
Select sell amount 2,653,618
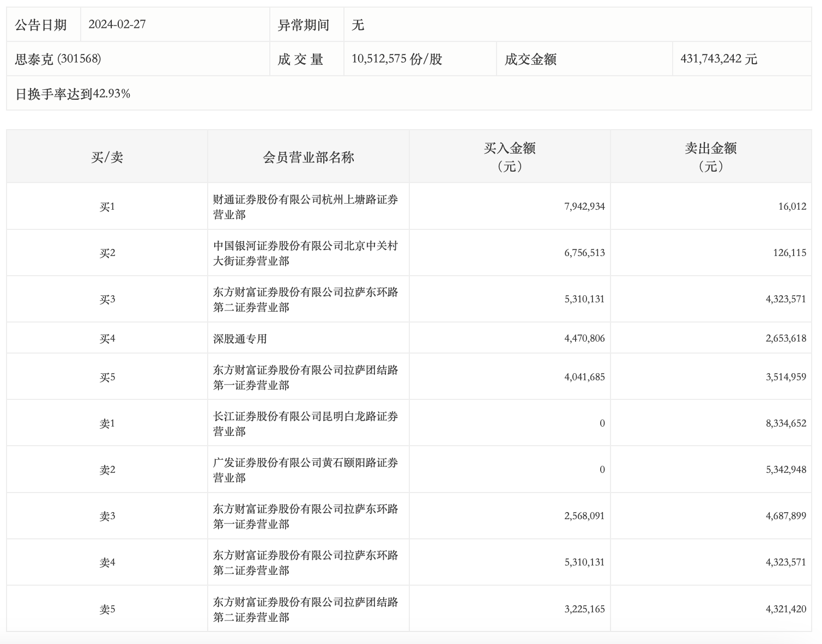786,339
